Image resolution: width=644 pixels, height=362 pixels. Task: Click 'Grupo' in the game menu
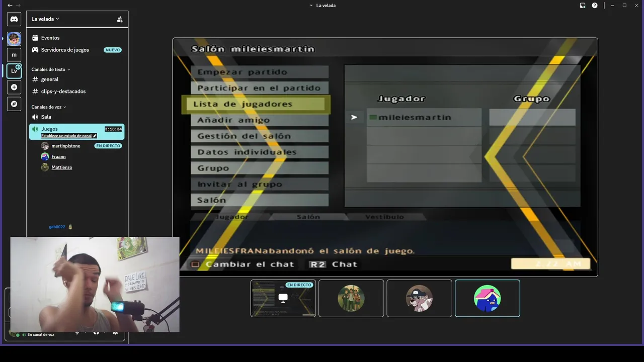point(260,168)
